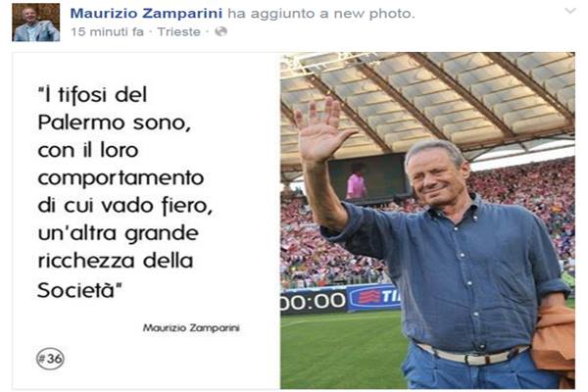The width and height of the screenshot is (588, 392).
Task: Open the post options chevron menu
Action: tap(570, 11)
